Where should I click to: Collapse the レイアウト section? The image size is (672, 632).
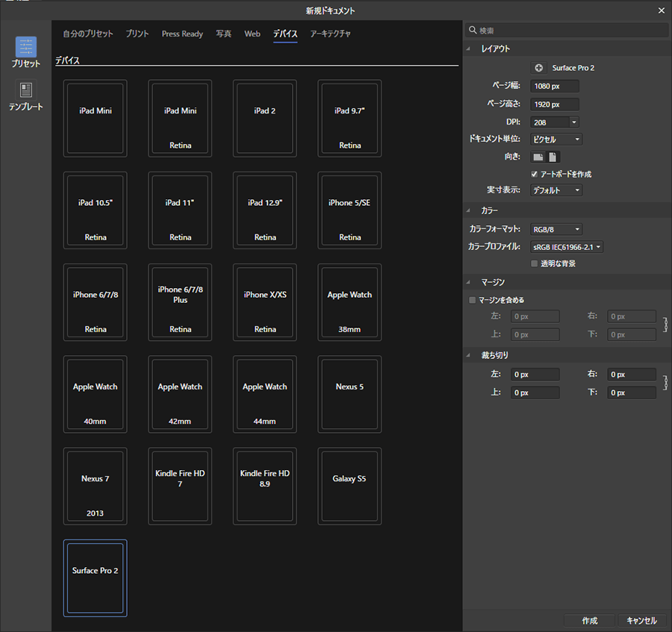(470, 49)
